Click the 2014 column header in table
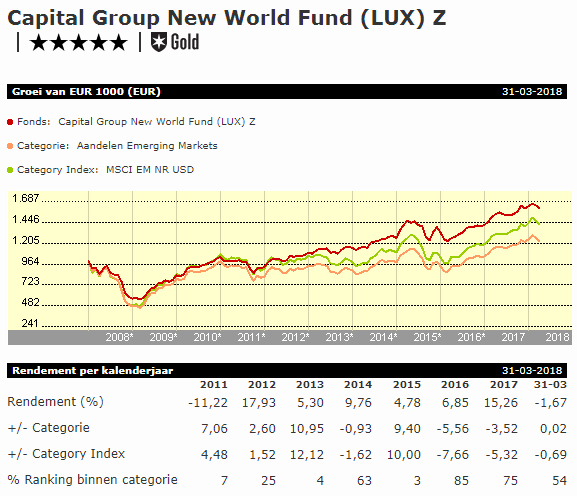This screenshot has width=577, height=496. (358, 385)
